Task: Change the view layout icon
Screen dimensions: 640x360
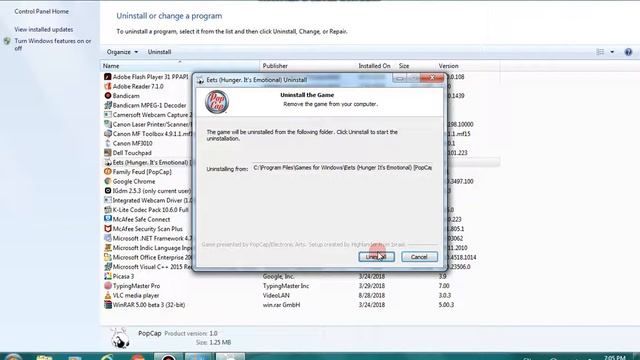Action: [x=600, y=52]
